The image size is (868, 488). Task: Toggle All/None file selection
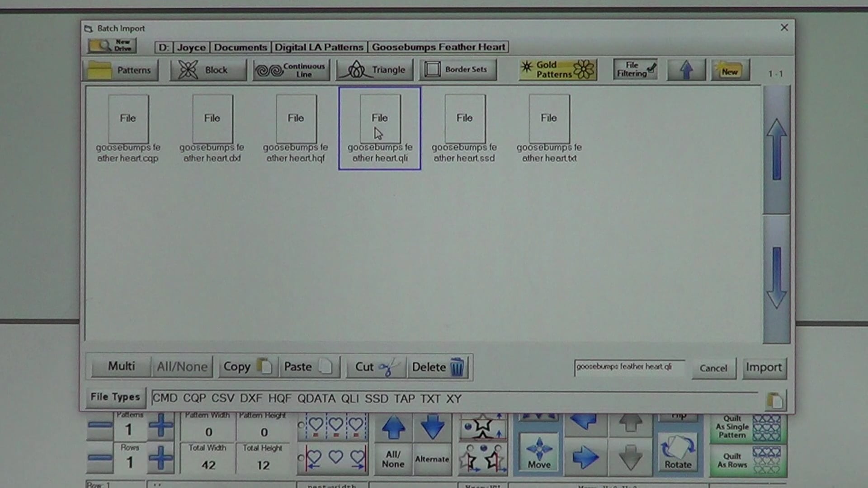[x=182, y=366]
